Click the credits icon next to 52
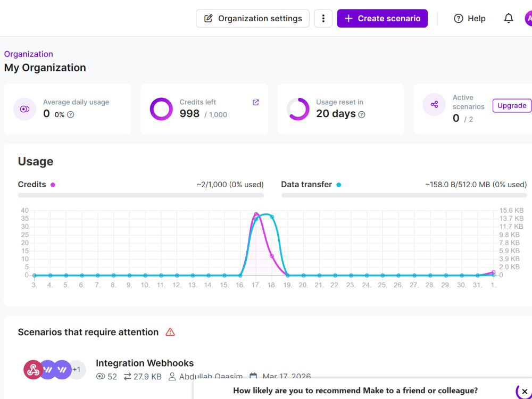This screenshot has width=532, height=399. tap(101, 376)
